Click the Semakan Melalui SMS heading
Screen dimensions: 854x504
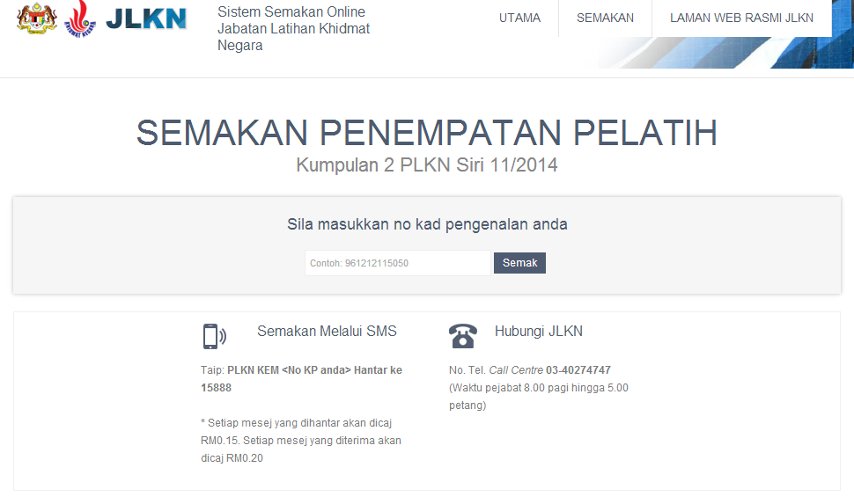point(327,331)
